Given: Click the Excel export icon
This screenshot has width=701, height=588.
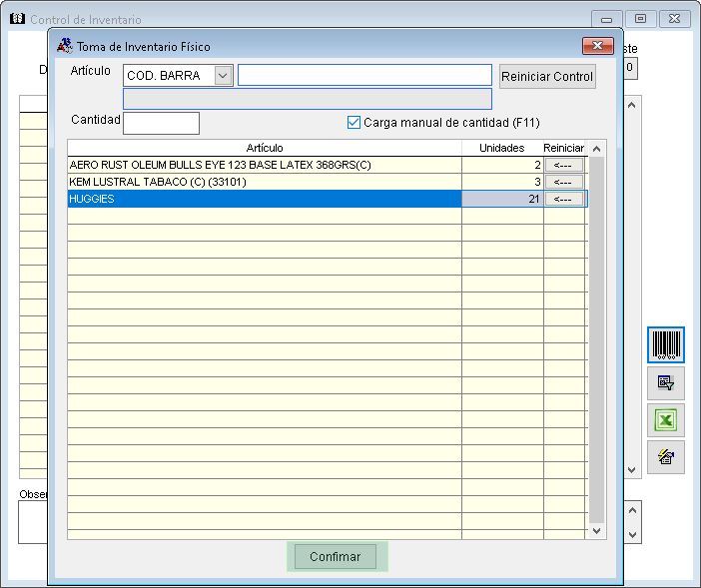Looking at the screenshot, I should click(x=666, y=420).
